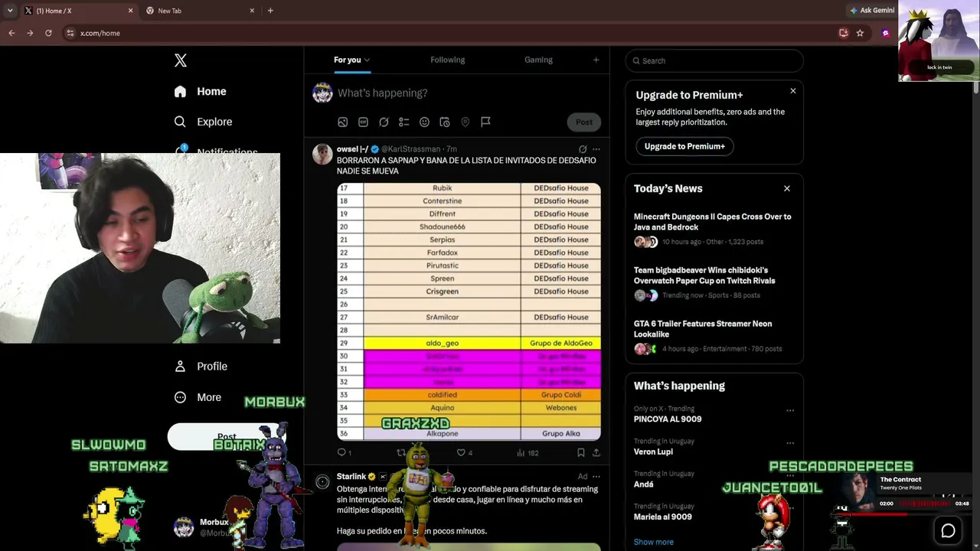
Task: Open more options on the Starlink ad
Action: coord(596,477)
